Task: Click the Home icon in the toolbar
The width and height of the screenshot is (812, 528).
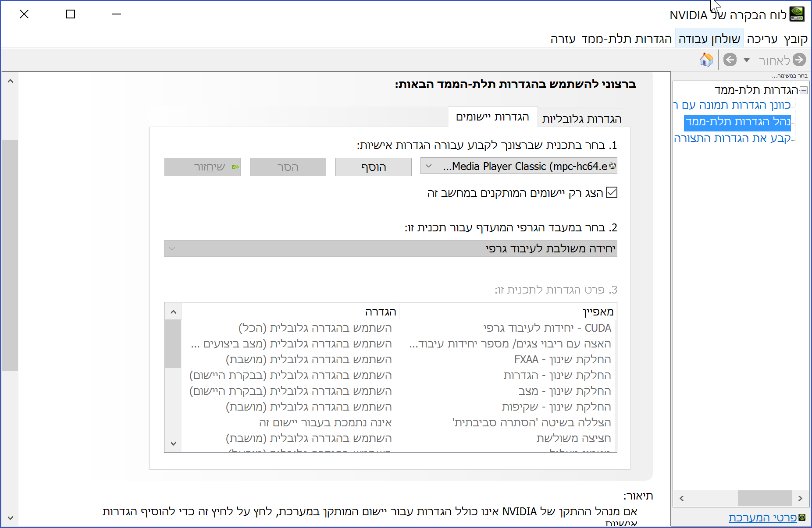Action: [x=706, y=60]
